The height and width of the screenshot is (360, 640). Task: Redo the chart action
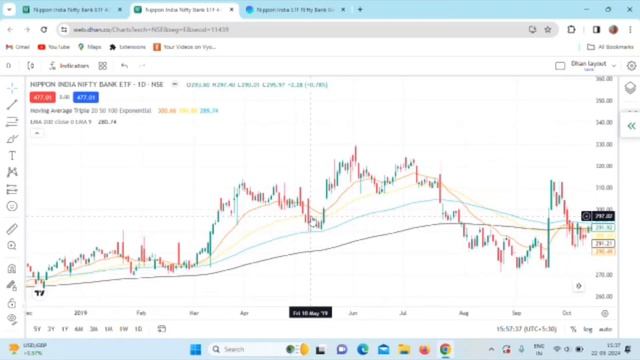point(142,66)
